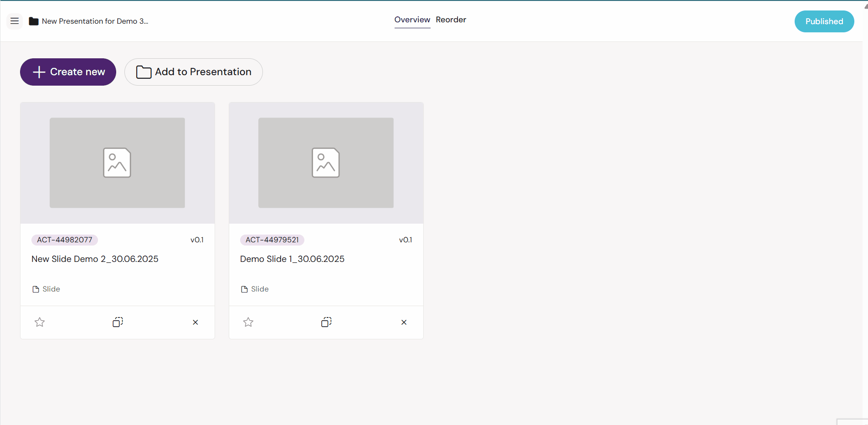Open the hamburger navigation menu
This screenshot has height=425, width=868.
point(15,21)
